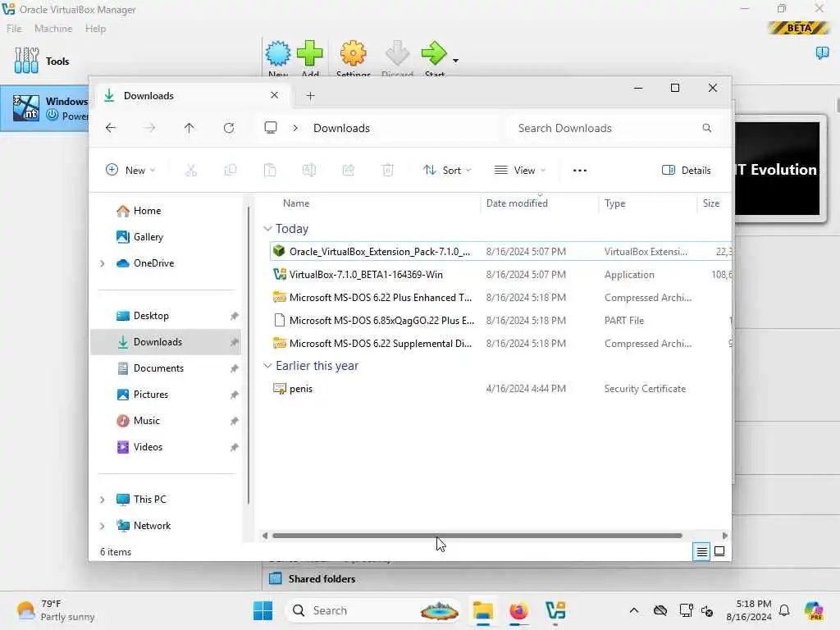Select the MS-DOS PART File entry
This screenshot has height=630, width=840.
pos(500,321)
